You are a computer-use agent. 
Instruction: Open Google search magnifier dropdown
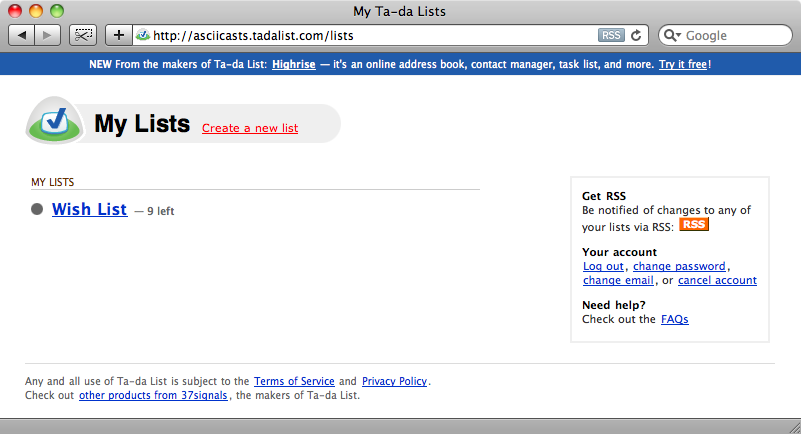672,35
